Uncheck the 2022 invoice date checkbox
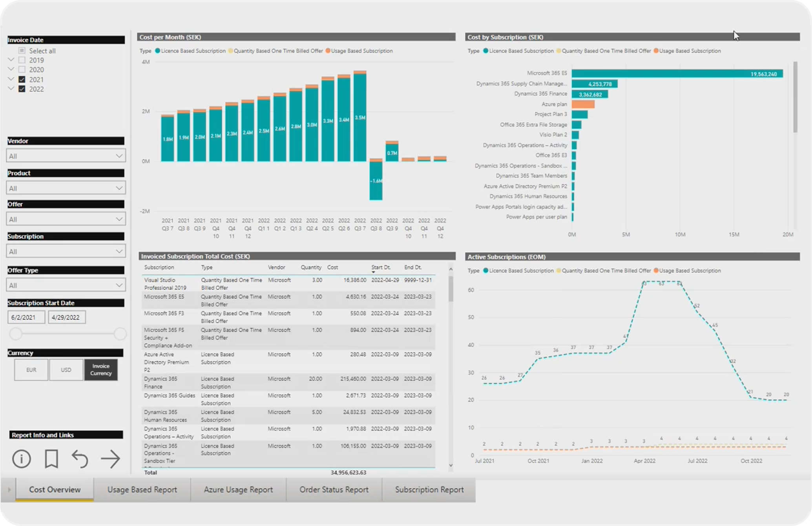The image size is (812, 526). 22,89
